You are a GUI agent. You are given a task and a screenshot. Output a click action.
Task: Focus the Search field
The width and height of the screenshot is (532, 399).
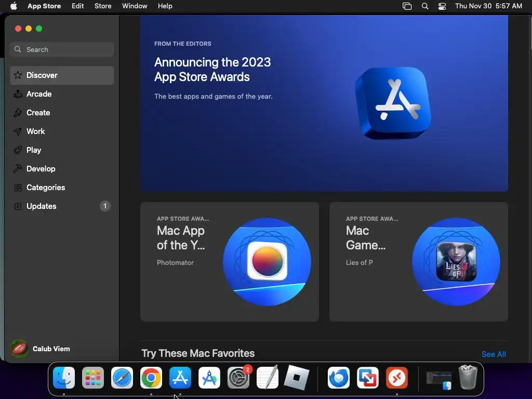click(62, 49)
